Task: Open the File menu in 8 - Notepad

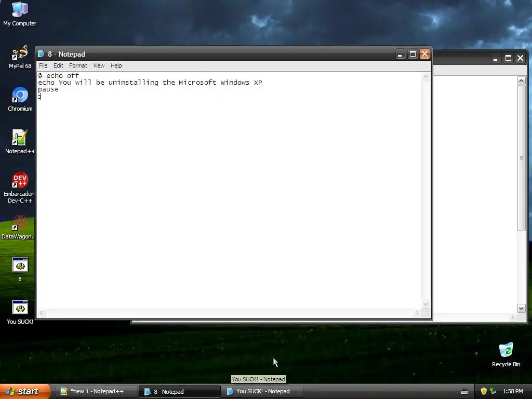Action: click(43, 65)
